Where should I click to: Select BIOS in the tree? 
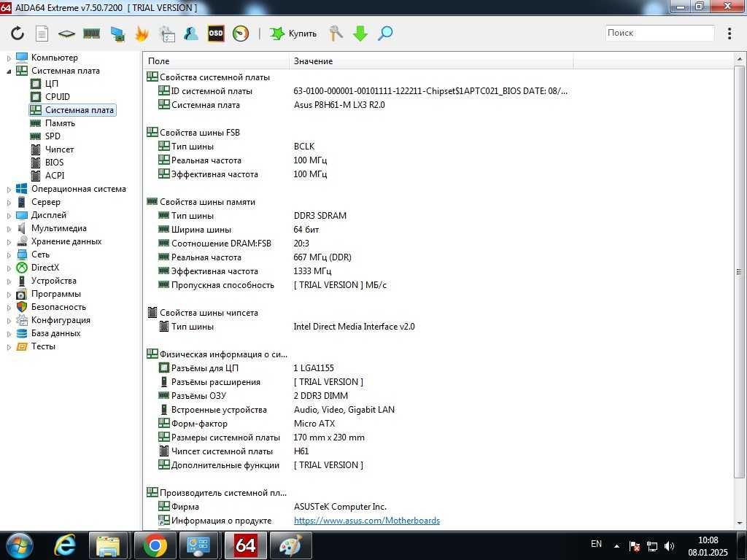(x=54, y=163)
